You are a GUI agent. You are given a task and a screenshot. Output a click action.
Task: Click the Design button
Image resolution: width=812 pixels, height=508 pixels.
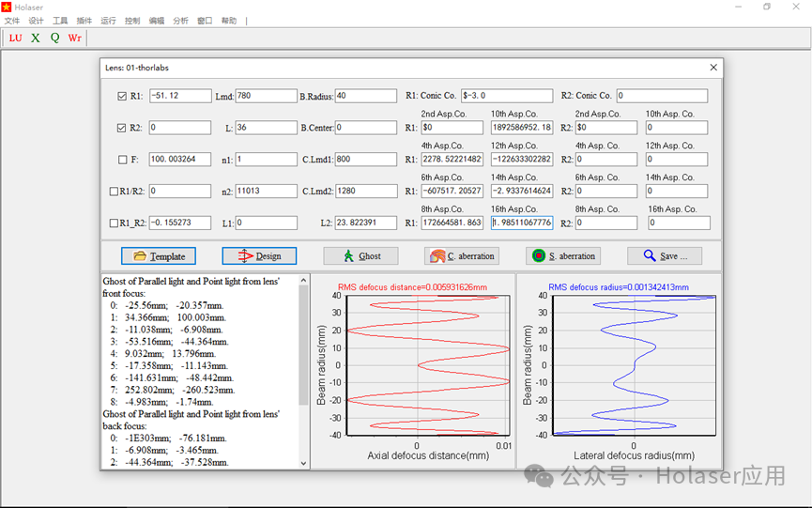coord(259,255)
